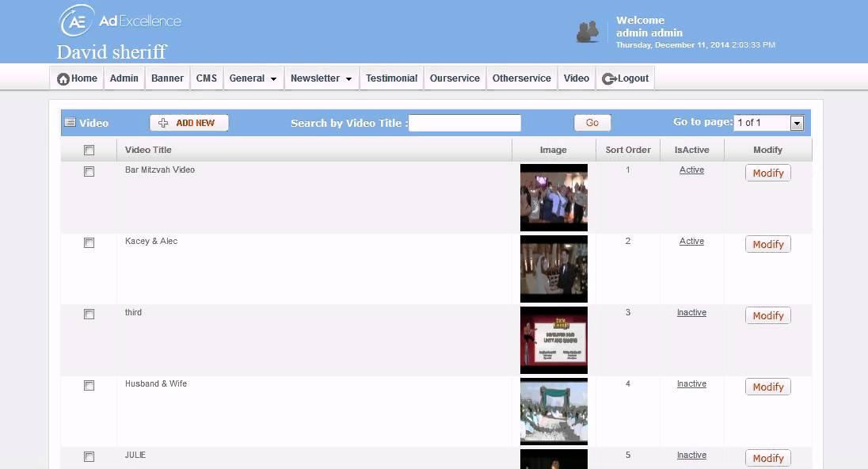Open the Video menu item
This screenshot has width=868, height=469.
(x=577, y=78)
